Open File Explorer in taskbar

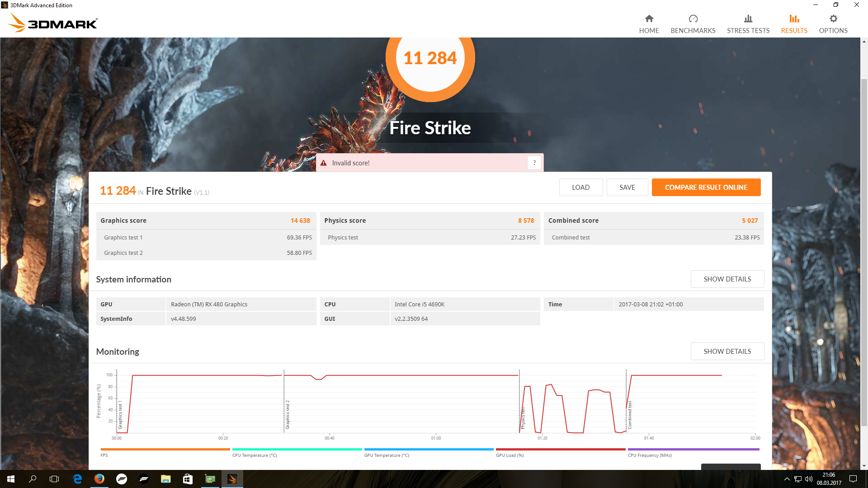pyautogui.click(x=165, y=479)
